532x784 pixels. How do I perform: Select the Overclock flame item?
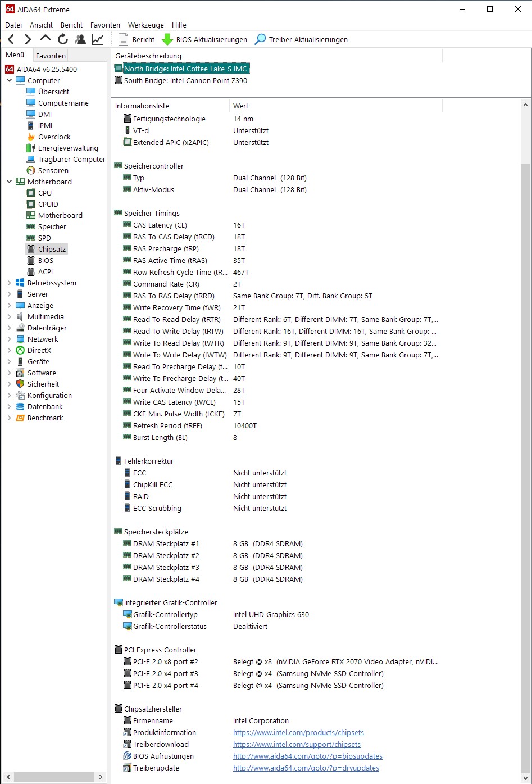pyautogui.click(x=54, y=137)
